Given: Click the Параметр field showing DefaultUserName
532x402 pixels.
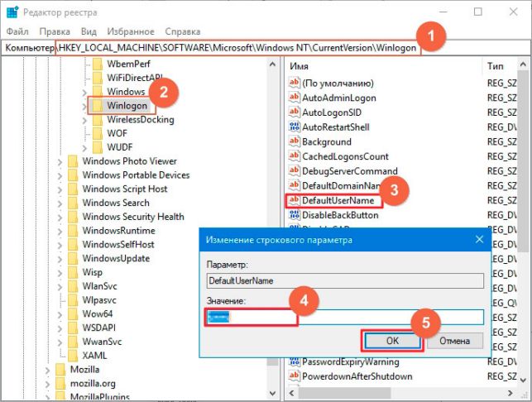Looking at the screenshot, I should coord(345,280).
